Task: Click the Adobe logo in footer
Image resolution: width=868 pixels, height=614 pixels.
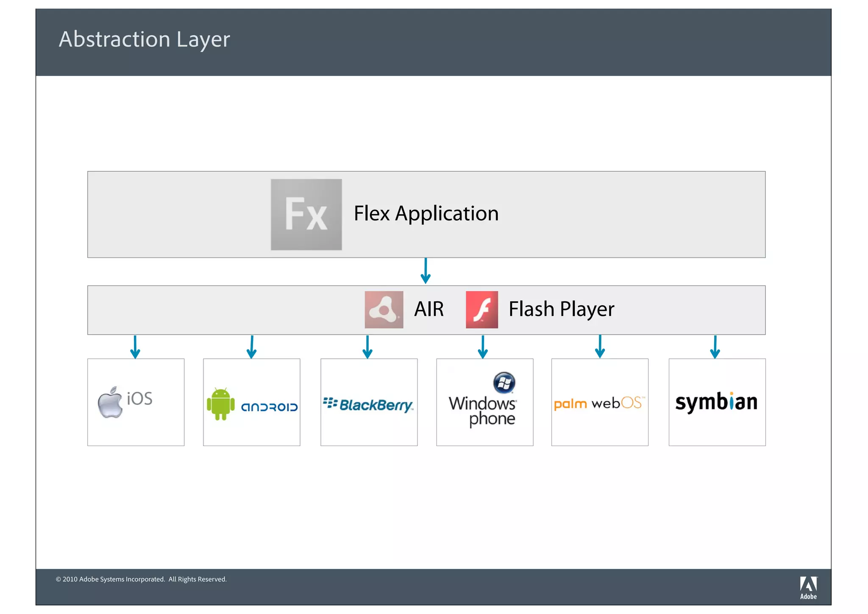Action: click(x=808, y=587)
